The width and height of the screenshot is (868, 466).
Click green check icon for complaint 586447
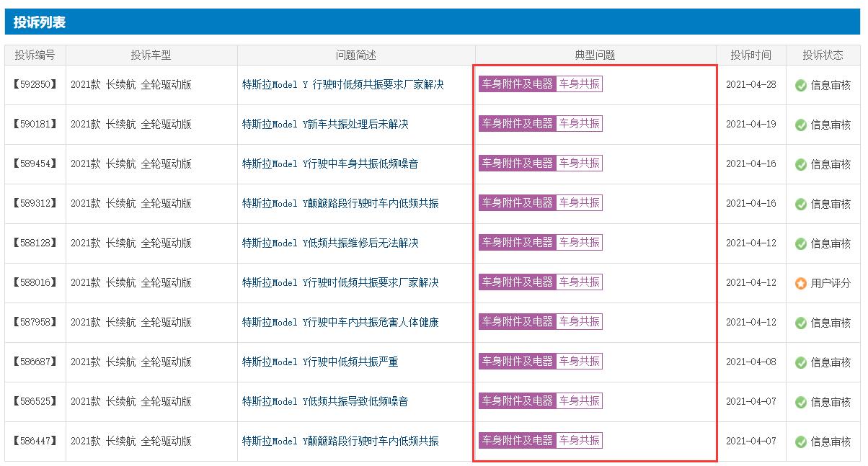(800, 442)
